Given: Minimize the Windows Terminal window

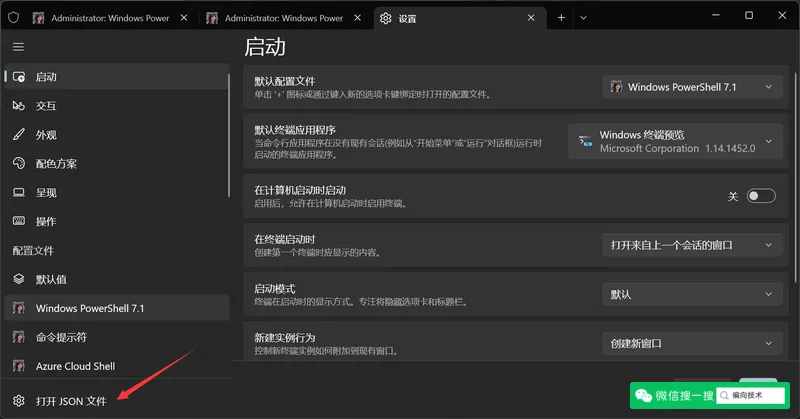Looking at the screenshot, I should (716, 15).
